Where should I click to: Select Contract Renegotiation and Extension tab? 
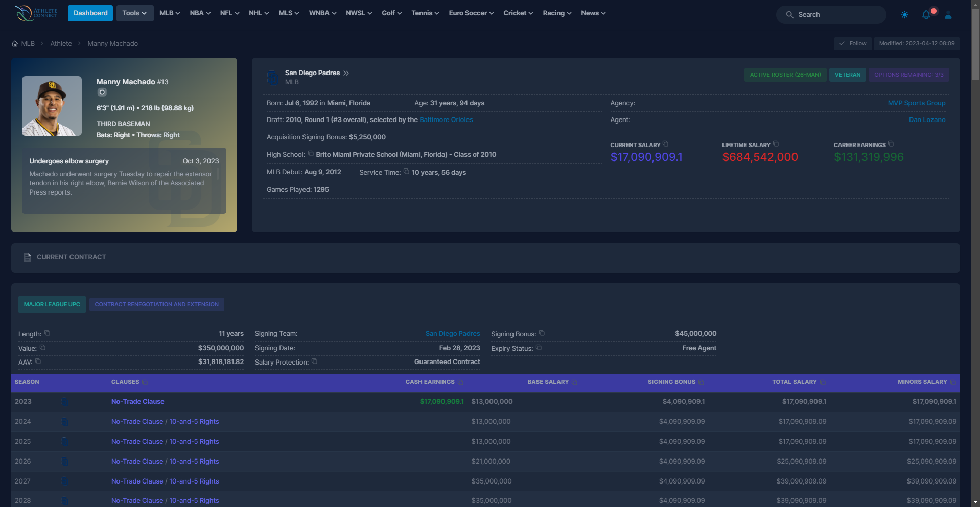click(156, 305)
